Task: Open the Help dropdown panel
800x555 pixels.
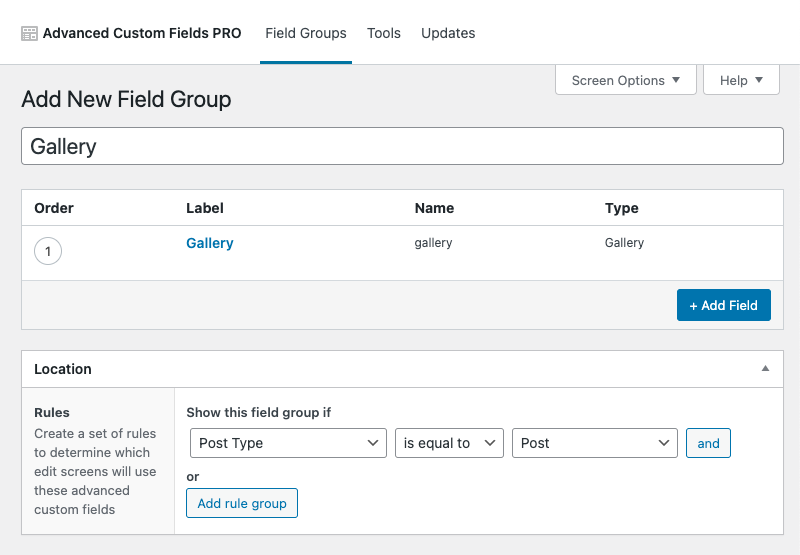Action: (741, 80)
